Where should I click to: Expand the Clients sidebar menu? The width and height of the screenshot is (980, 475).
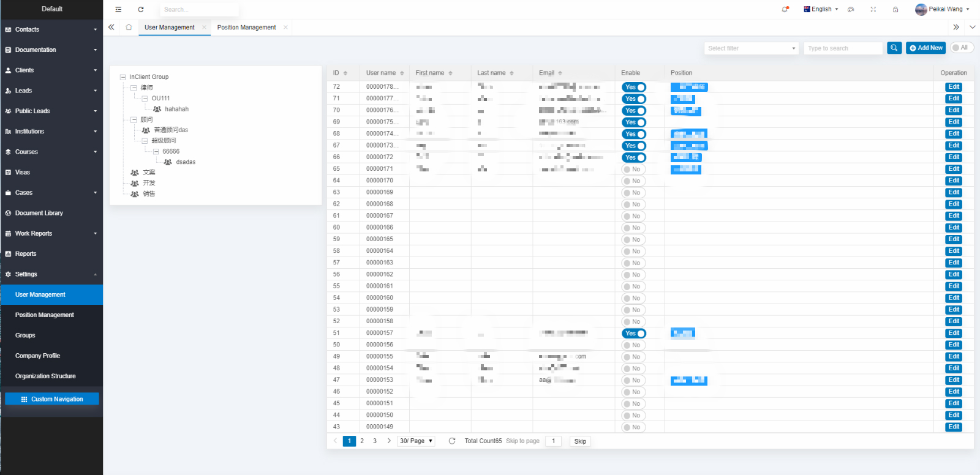(x=51, y=70)
